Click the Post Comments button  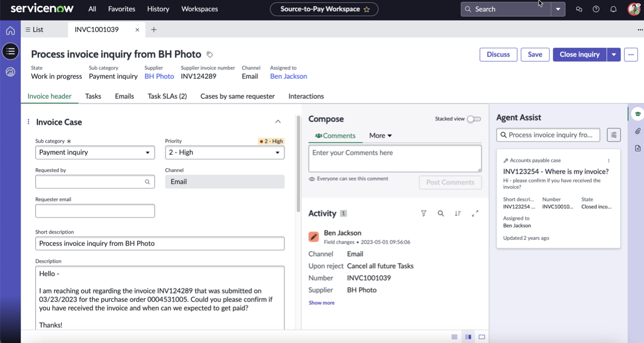(450, 182)
